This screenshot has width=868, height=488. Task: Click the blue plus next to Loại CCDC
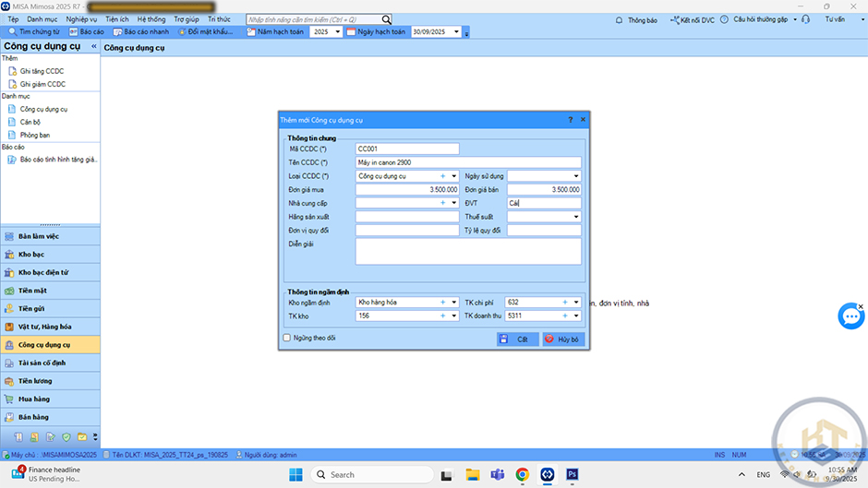442,176
